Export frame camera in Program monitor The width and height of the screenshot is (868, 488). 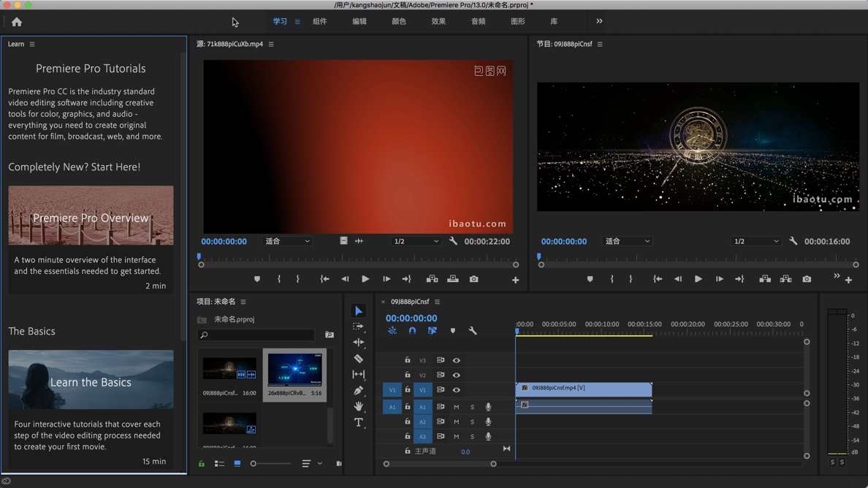[807, 279]
